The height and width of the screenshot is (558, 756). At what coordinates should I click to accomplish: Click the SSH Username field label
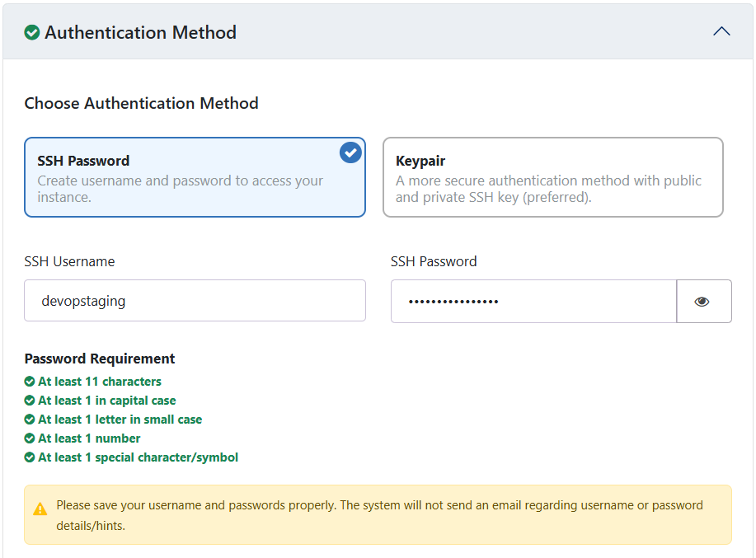coord(70,261)
